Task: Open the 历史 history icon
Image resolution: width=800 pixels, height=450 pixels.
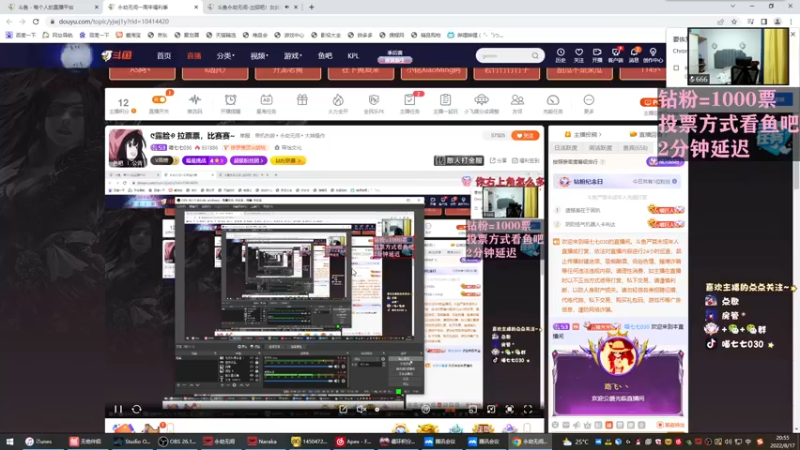Action: pos(560,55)
